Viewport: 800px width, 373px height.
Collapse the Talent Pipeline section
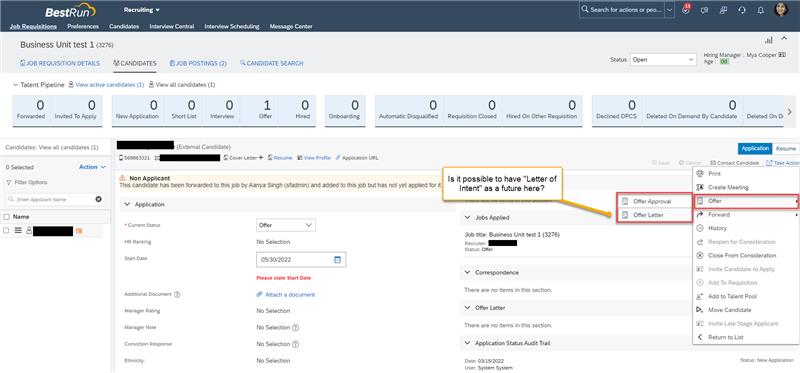click(x=15, y=85)
